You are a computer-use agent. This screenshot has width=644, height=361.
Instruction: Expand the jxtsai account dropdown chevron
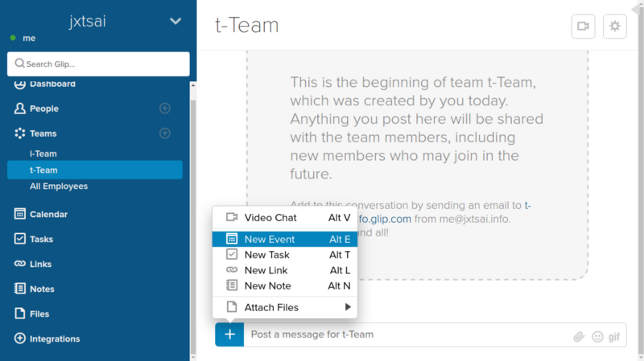pos(175,21)
